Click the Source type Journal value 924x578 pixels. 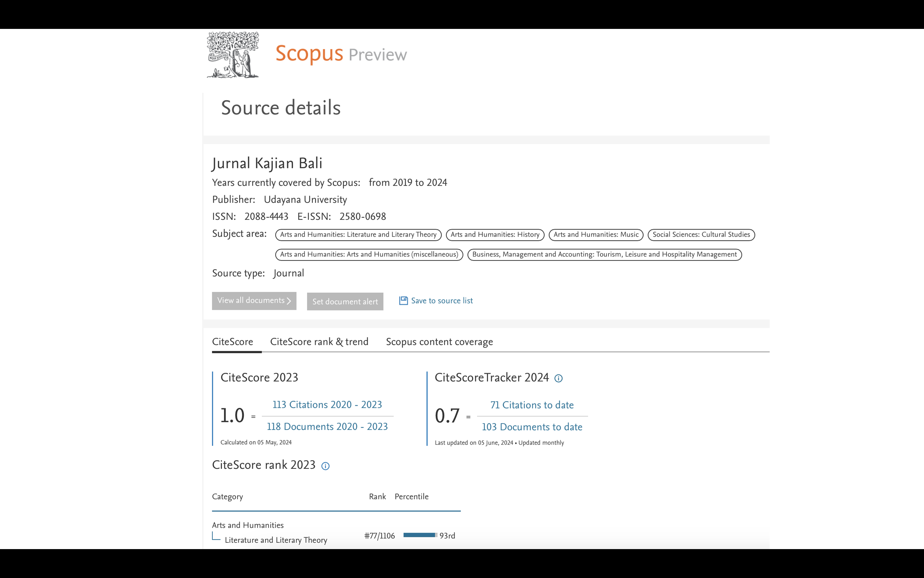point(289,273)
